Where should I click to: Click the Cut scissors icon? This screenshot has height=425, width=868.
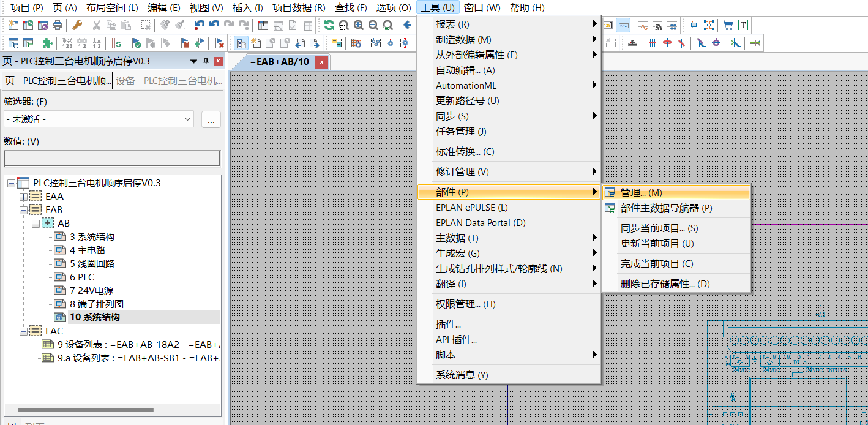95,26
